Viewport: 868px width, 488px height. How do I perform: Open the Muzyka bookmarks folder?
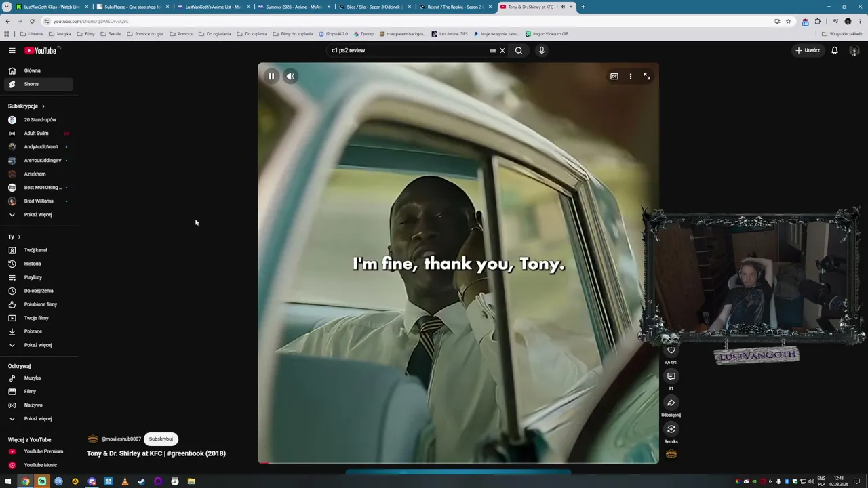pyautogui.click(x=60, y=34)
